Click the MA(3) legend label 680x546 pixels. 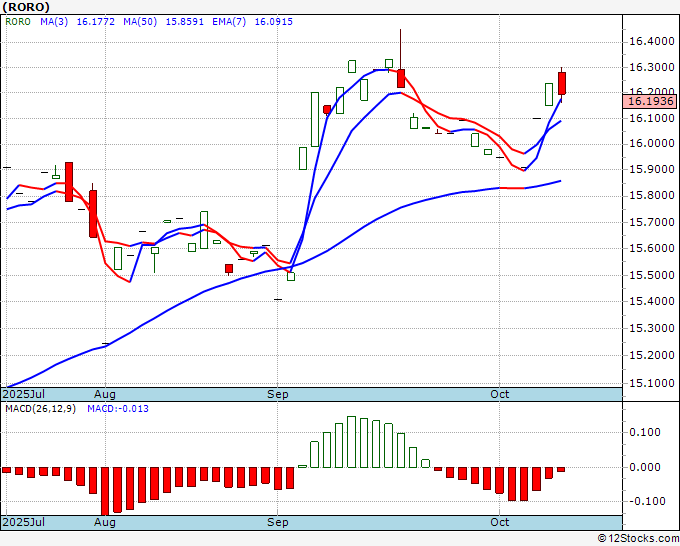pyautogui.click(x=54, y=22)
